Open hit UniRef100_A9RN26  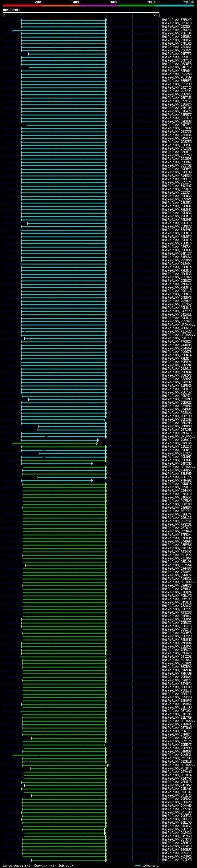[177, 484]
